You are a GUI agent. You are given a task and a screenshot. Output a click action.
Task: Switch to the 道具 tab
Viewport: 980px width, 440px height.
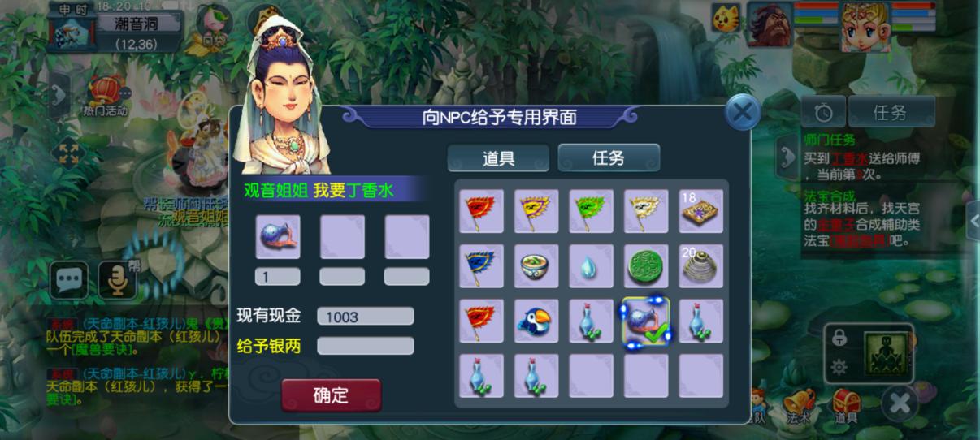tap(498, 158)
